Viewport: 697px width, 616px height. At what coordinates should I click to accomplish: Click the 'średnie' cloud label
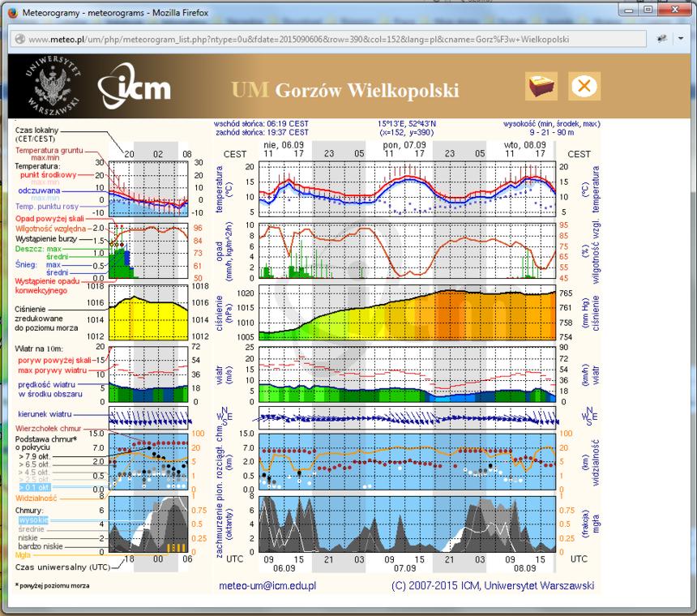pos(32,529)
